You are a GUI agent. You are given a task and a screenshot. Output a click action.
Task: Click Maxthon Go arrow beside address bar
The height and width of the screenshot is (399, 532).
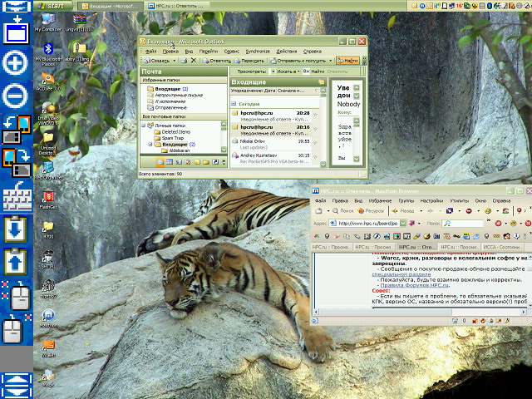pos(412,224)
